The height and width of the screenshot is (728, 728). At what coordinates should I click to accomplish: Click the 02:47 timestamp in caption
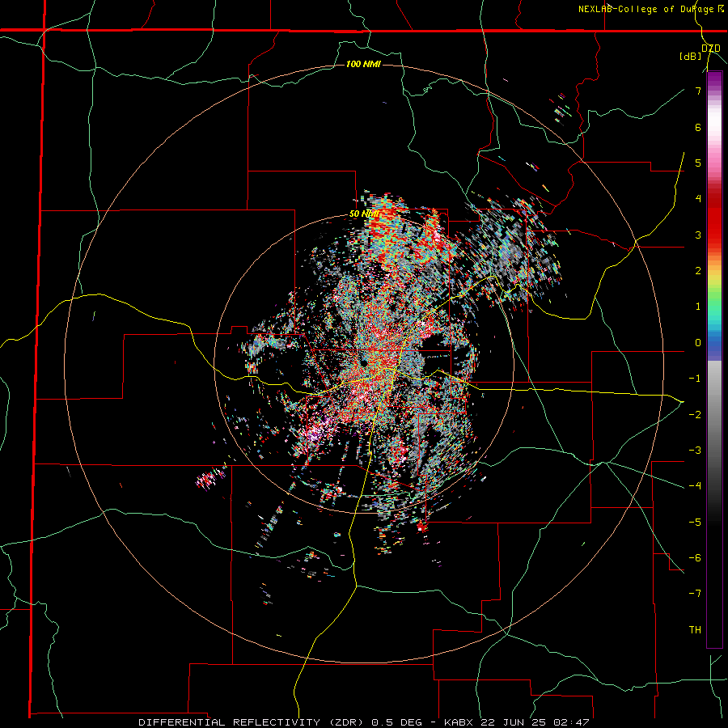(574, 722)
